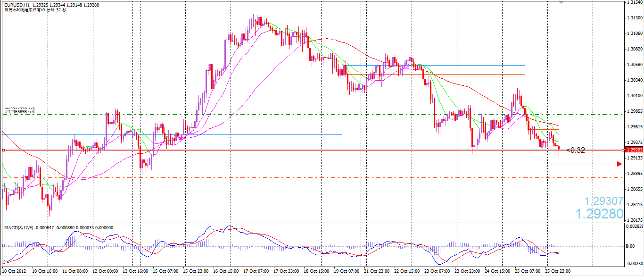Select the small square handle on red price line
Viewport: 644px width, 276px height.
[x=3, y=150]
